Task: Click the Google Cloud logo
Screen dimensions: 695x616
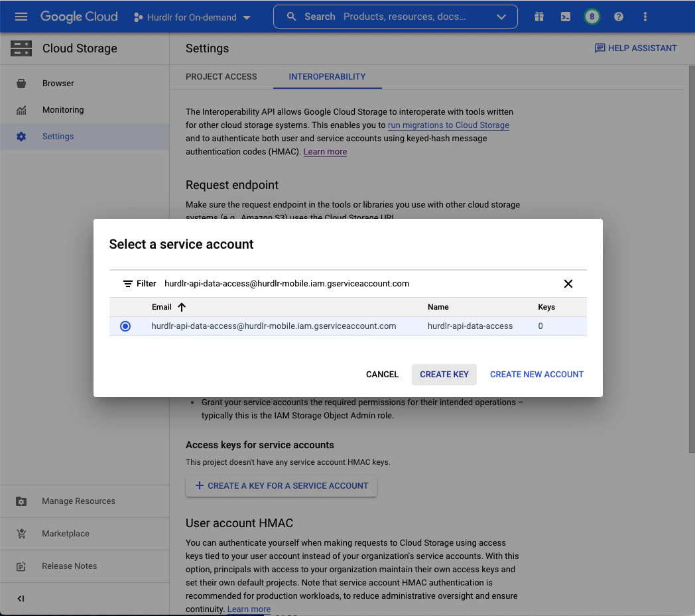Action: (79, 17)
